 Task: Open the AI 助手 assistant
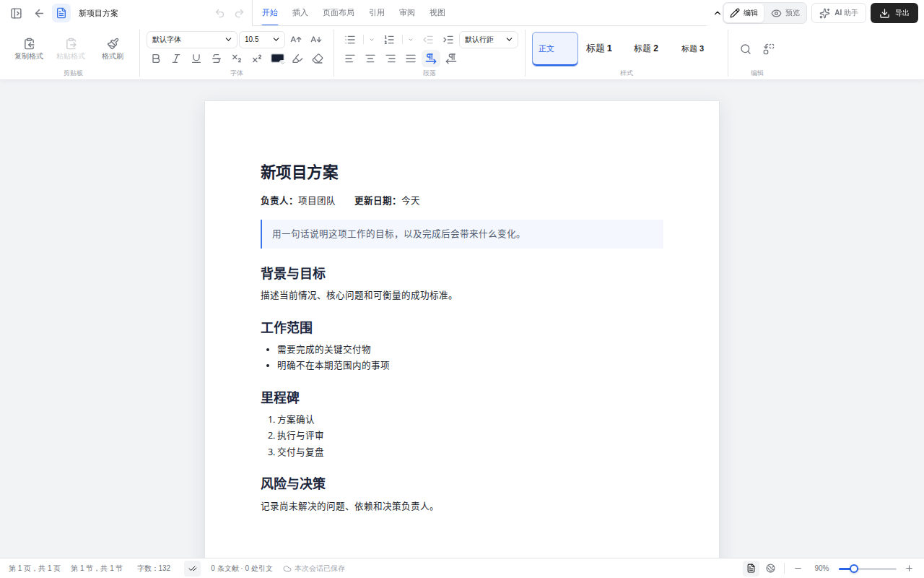point(839,13)
